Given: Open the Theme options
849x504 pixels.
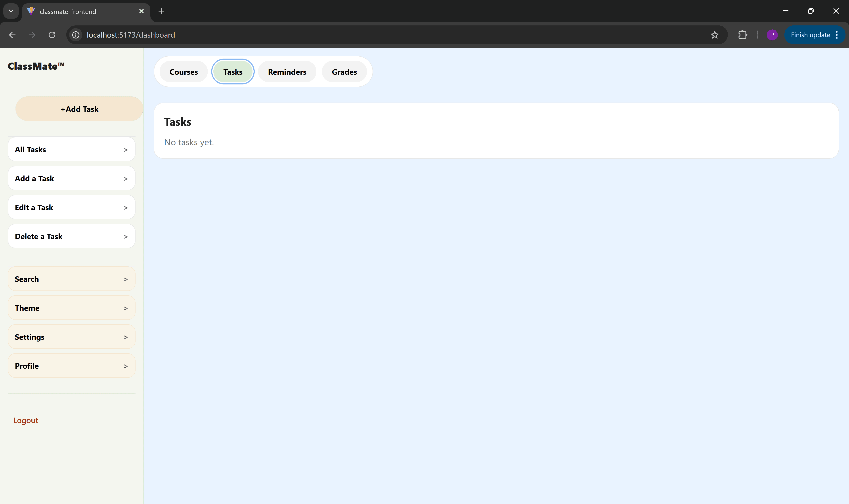Looking at the screenshot, I should (x=71, y=308).
